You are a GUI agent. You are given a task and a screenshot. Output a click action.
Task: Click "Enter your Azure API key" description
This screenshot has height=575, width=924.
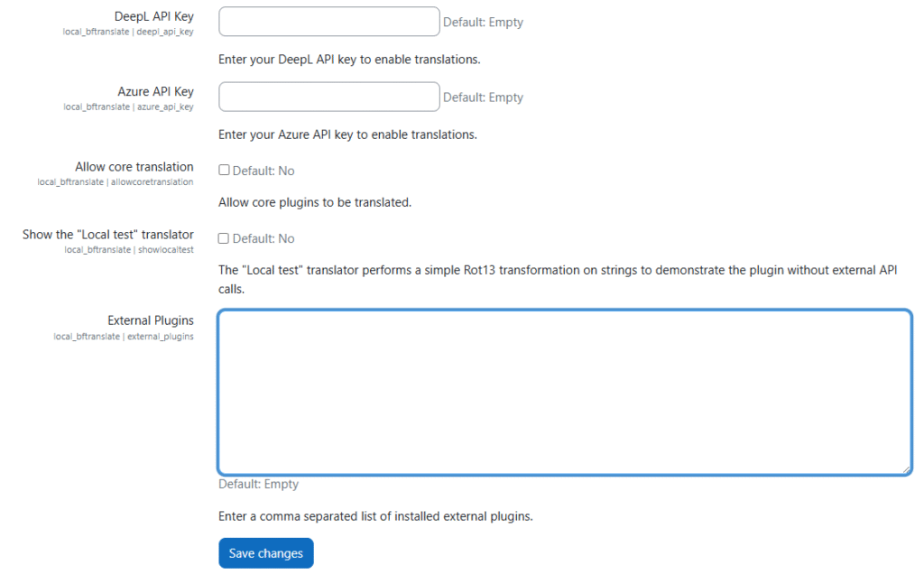[x=347, y=134]
